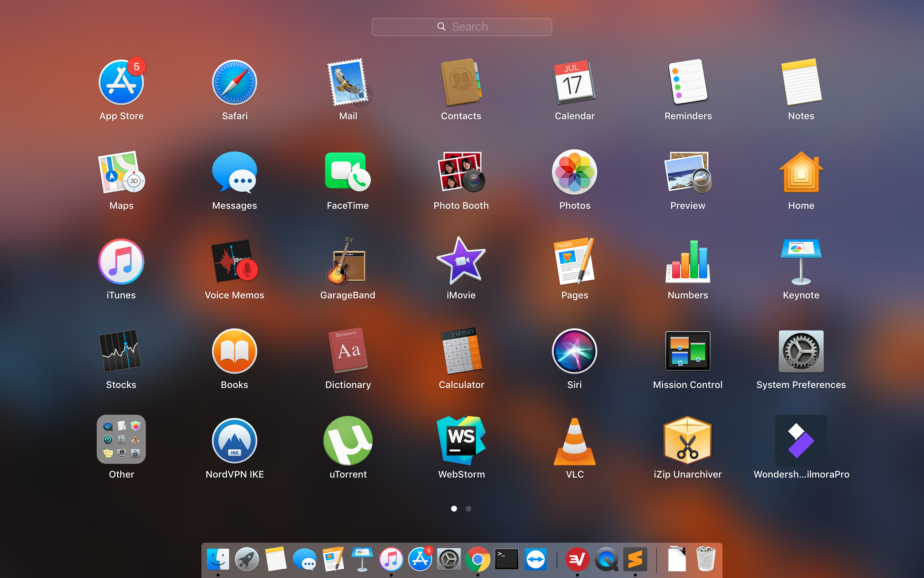The image size is (924, 578).
Task: Select the first Launchpad page dot
Action: [x=454, y=508]
